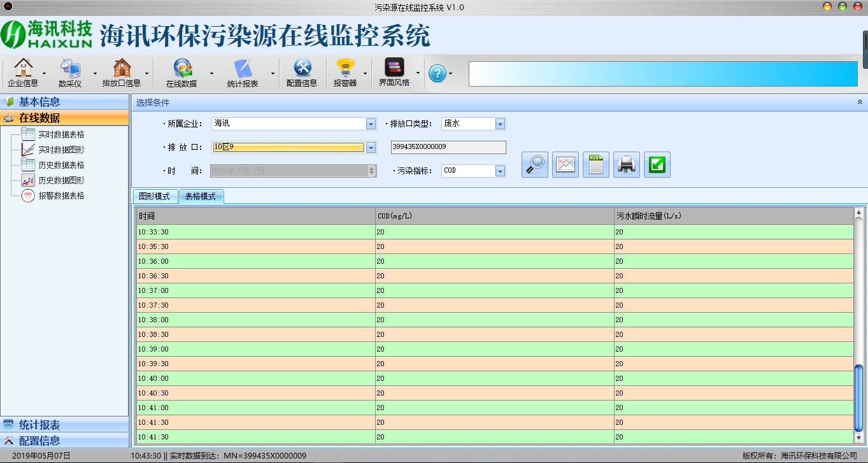This screenshot has width=868, height=463.
Task: Open the 基本信息 sidebar section
Action: point(39,101)
